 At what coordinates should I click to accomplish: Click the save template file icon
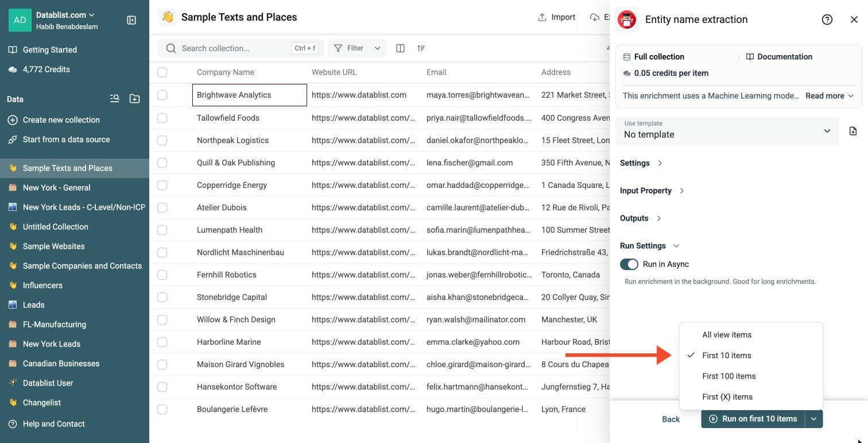tap(853, 131)
